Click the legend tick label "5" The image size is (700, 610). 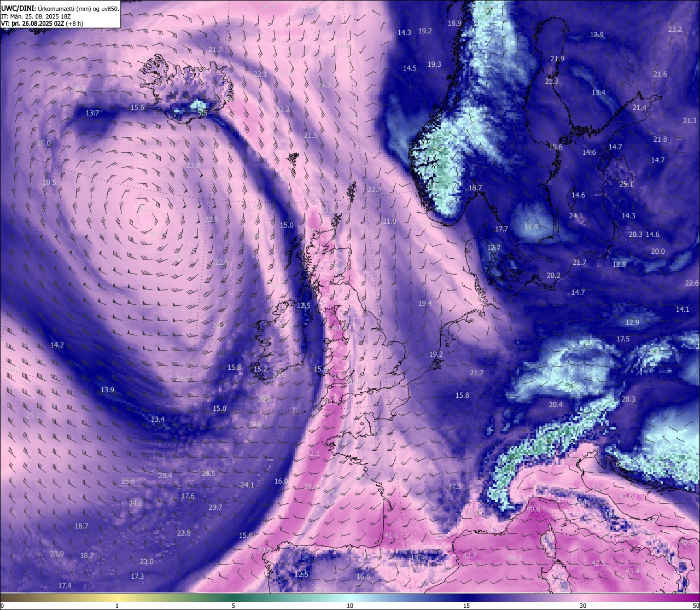click(234, 606)
